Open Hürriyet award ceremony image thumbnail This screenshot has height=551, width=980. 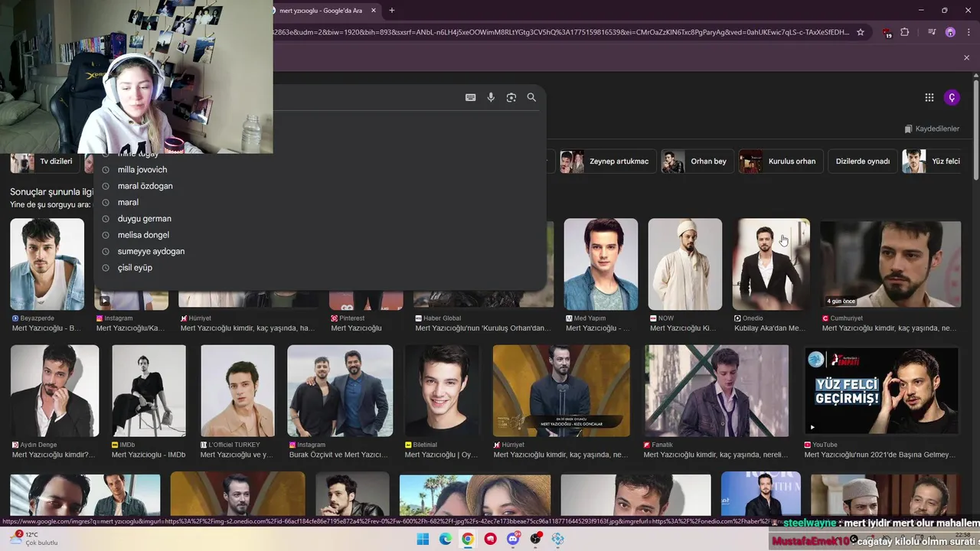pyautogui.click(x=561, y=391)
